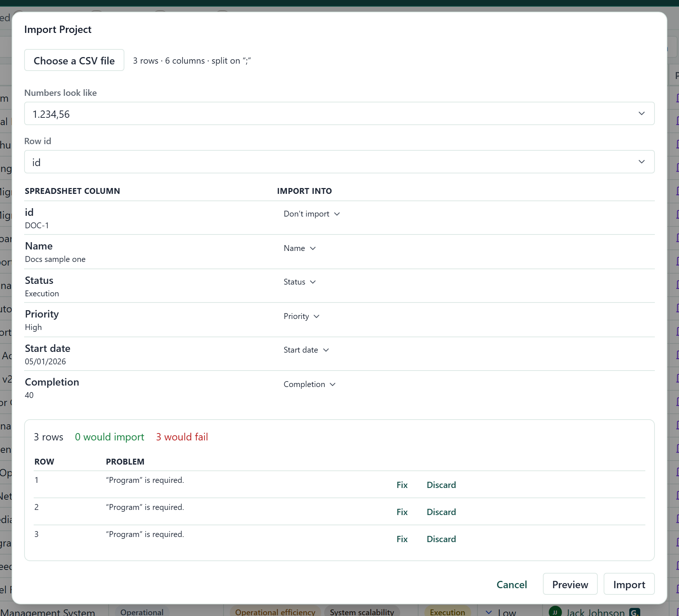Click the '3 would fail' summary text
This screenshot has width=679, height=616.
pos(182,437)
